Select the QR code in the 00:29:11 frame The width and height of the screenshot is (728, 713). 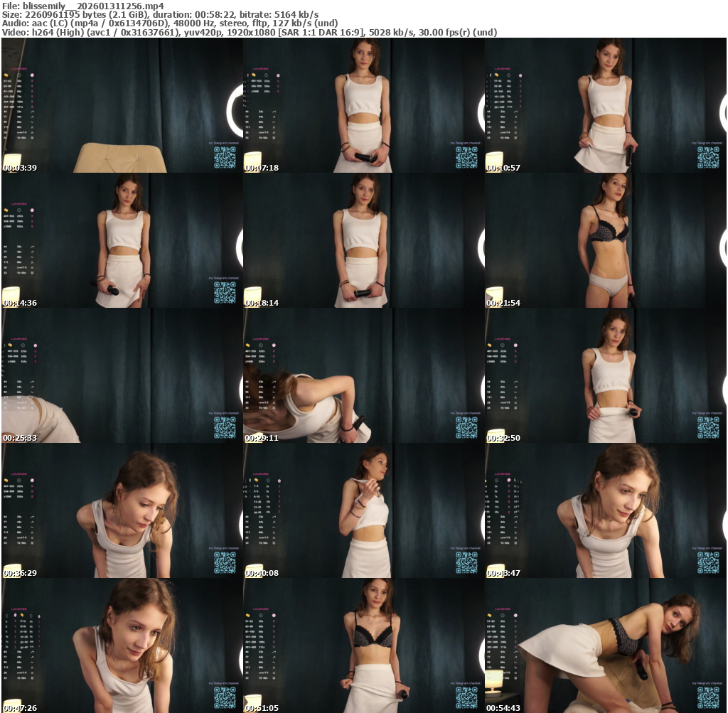466,427
